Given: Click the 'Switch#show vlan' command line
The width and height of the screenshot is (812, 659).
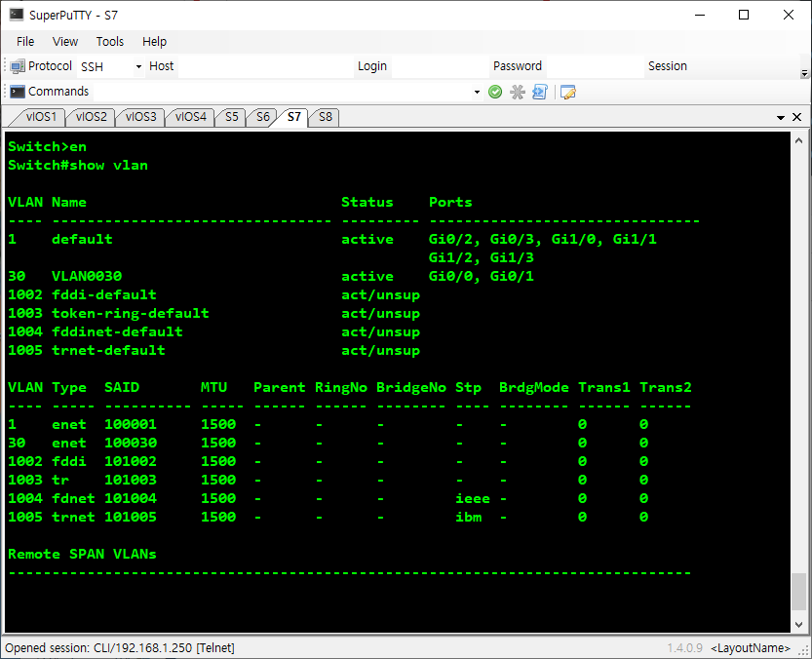Looking at the screenshot, I should click(x=78, y=166).
